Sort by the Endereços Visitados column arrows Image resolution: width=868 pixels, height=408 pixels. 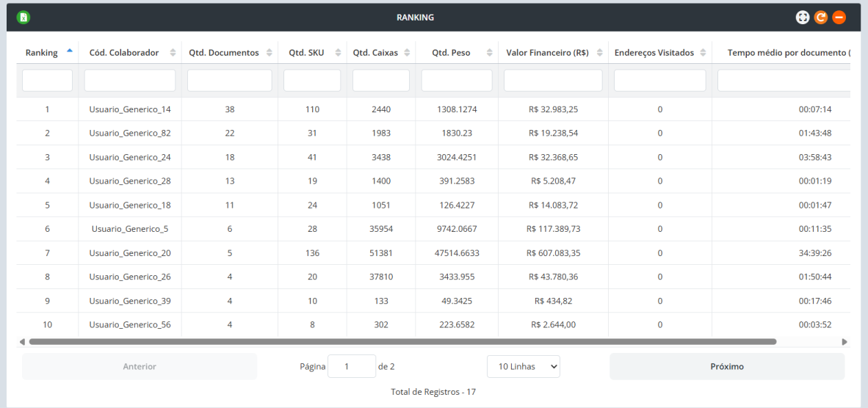coord(703,53)
